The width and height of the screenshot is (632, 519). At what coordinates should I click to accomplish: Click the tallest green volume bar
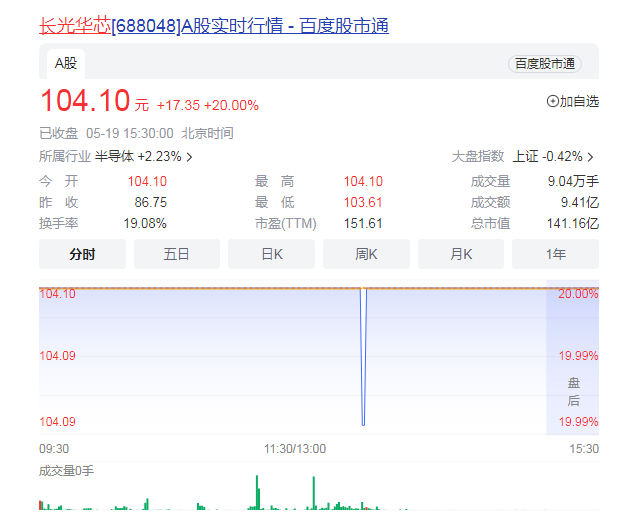pos(257,493)
